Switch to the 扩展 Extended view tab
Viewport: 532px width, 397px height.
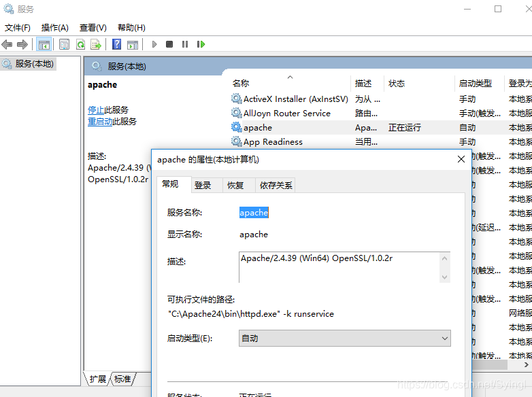click(97, 379)
